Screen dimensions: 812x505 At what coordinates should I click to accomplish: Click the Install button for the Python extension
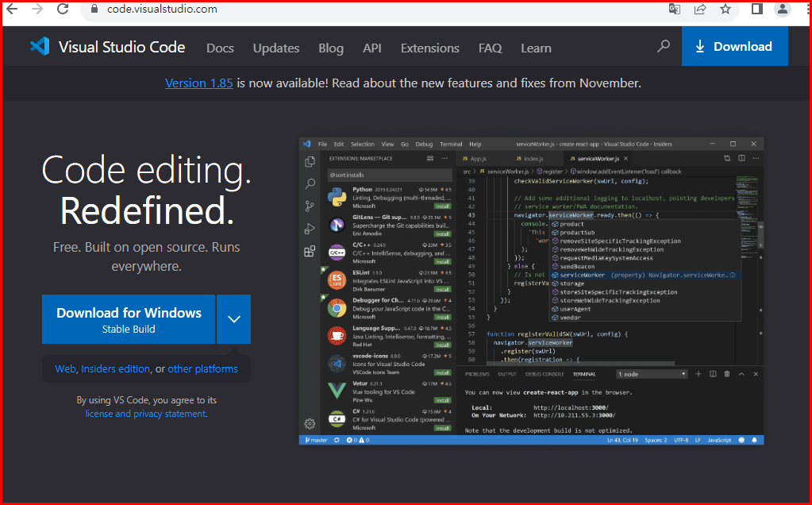(x=442, y=206)
